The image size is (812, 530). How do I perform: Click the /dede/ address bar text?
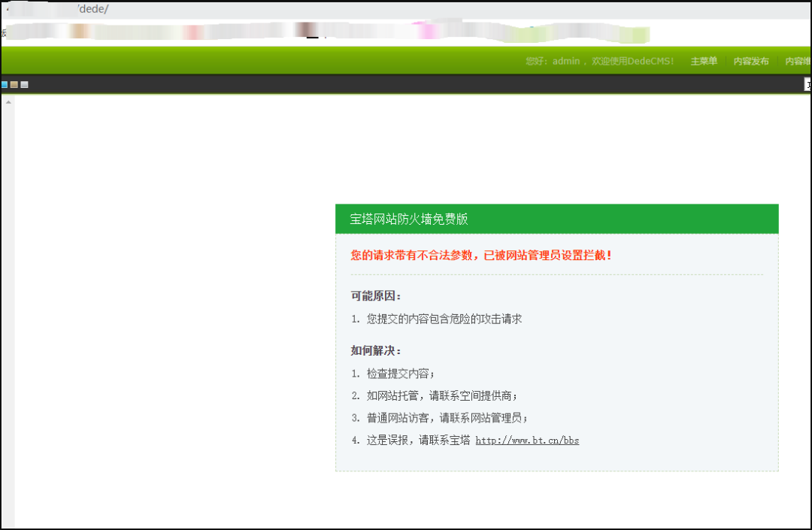[x=93, y=9]
